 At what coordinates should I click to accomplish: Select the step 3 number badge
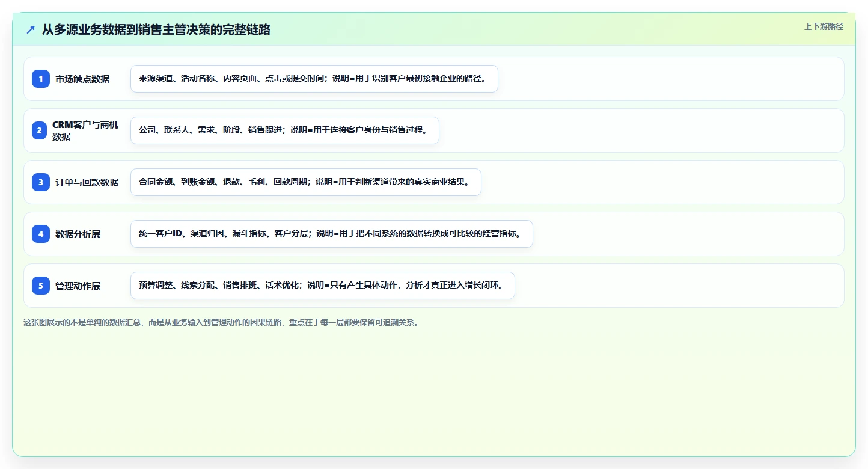pyautogui.click(x=41, y=182)
